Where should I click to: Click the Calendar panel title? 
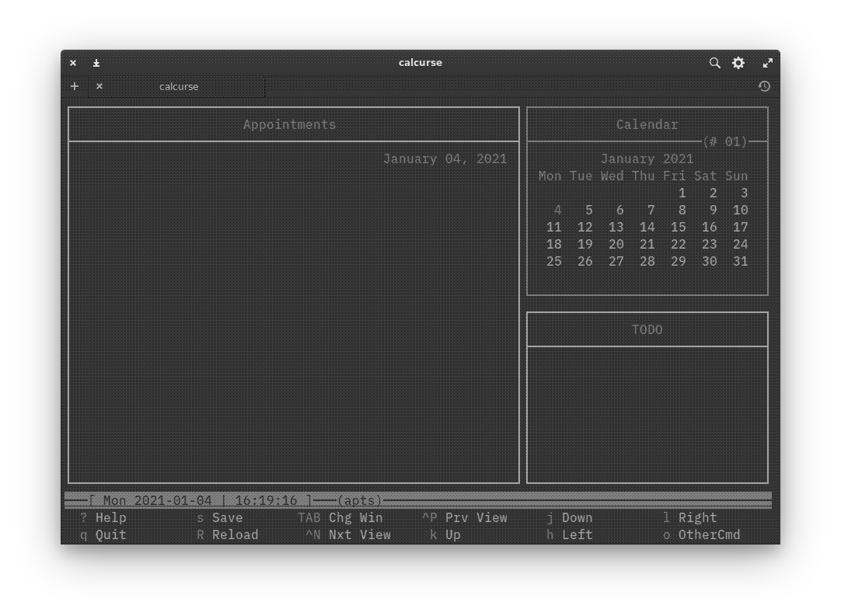click(647, 124)
